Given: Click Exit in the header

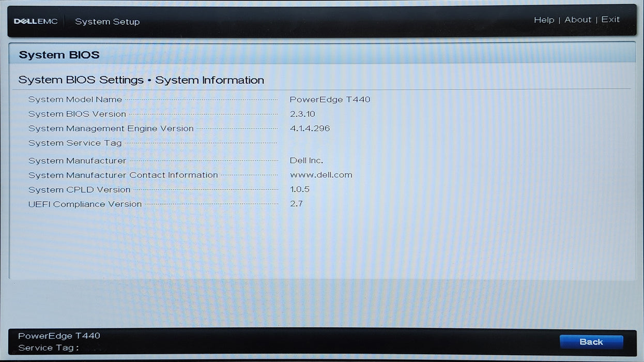Looking at the screenshot, I should [610, 20].
